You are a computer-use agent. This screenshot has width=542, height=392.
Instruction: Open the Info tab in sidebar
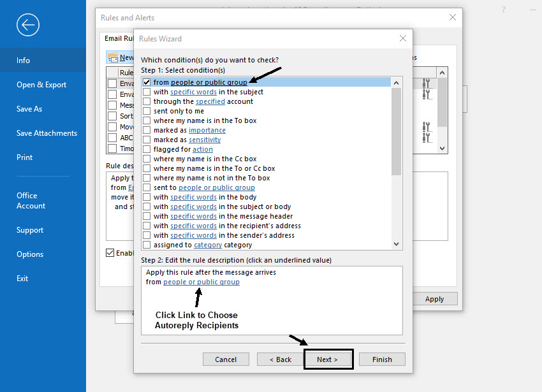[x=43, y=60]
